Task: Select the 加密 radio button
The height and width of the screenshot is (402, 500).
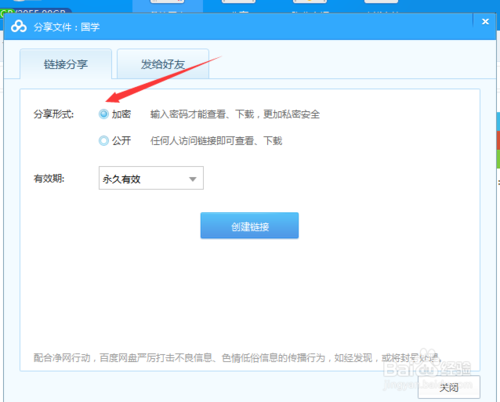Action: 104,114
